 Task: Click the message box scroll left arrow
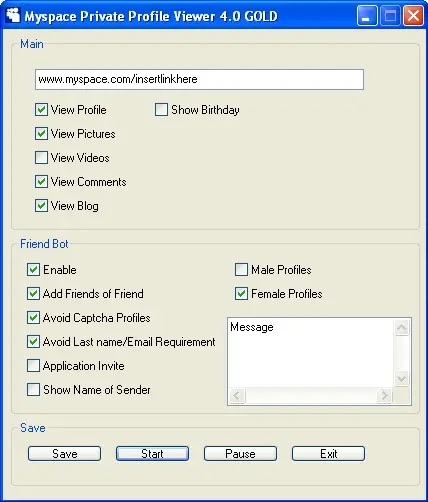[x=237, y=396]
